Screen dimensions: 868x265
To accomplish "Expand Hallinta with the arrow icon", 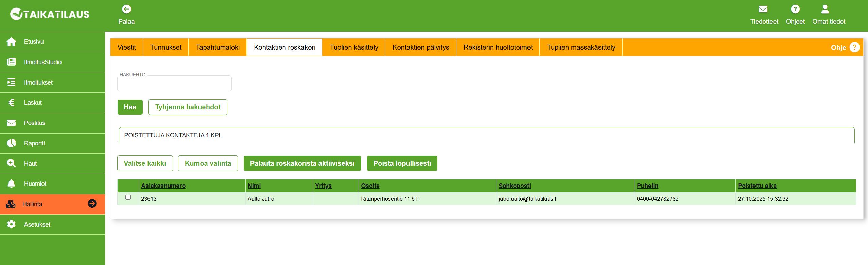I will click(x=92, y=204).
